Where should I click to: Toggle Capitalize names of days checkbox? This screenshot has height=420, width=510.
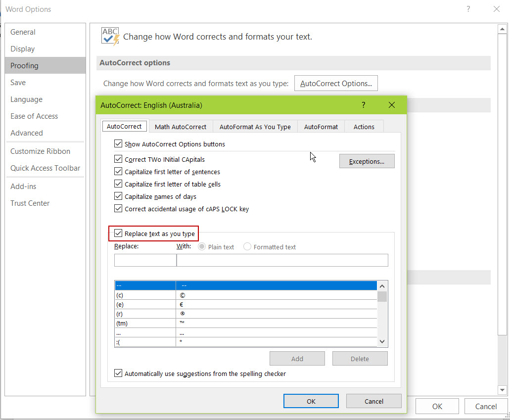pyautogui.click(x=118, y=196)
